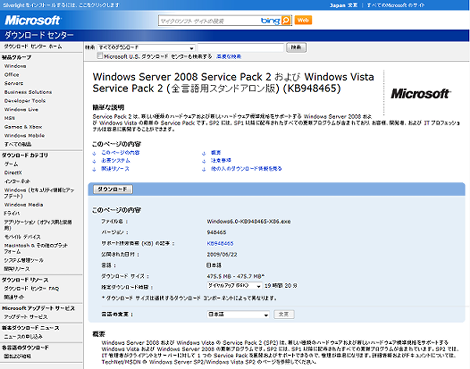Click down-arrow icon beside 必要システム

(94, 161)
